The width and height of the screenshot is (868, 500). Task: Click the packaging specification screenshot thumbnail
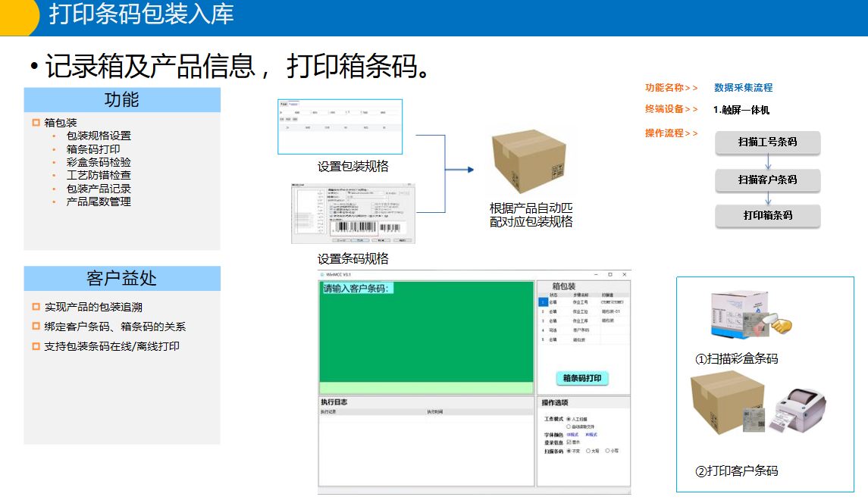340,127
